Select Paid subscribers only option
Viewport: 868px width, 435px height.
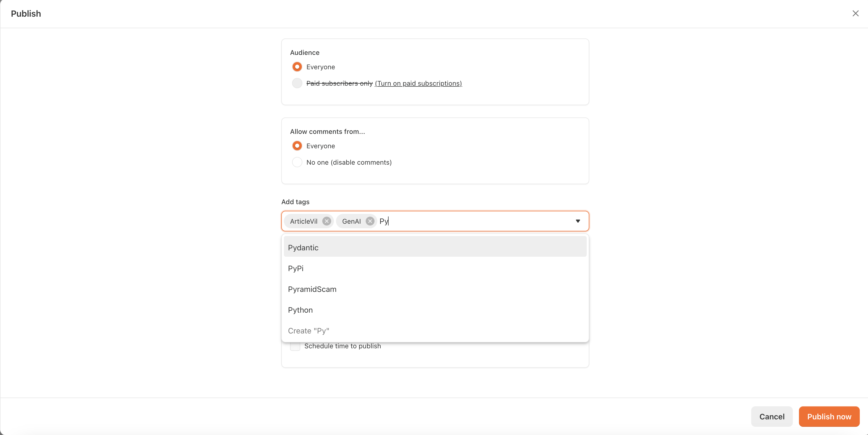(297, 83)
